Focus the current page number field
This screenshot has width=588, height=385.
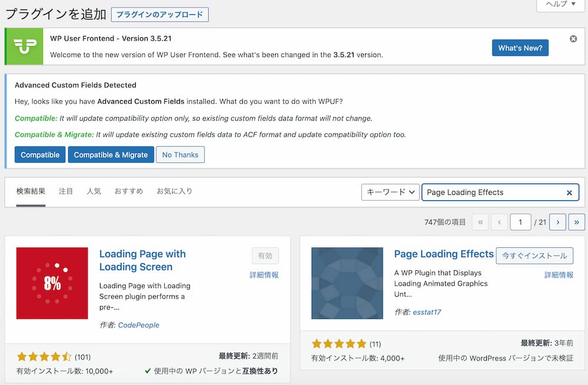point(520,222)
